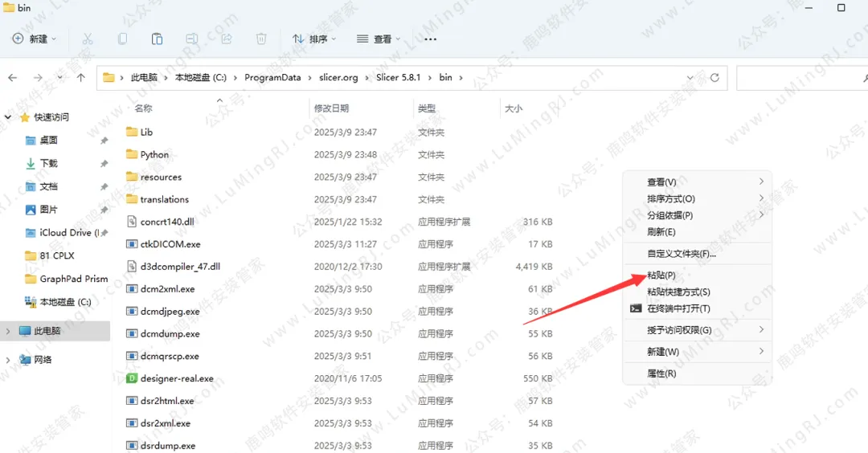868x453 pixels.
Task: Click the Delete trash can icon
Action: click(261, 39)
